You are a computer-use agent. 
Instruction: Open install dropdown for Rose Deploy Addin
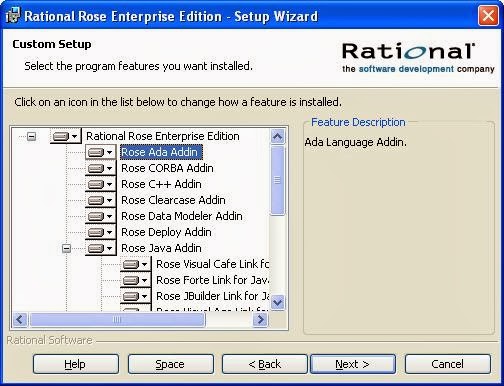(x=100, y=232)
